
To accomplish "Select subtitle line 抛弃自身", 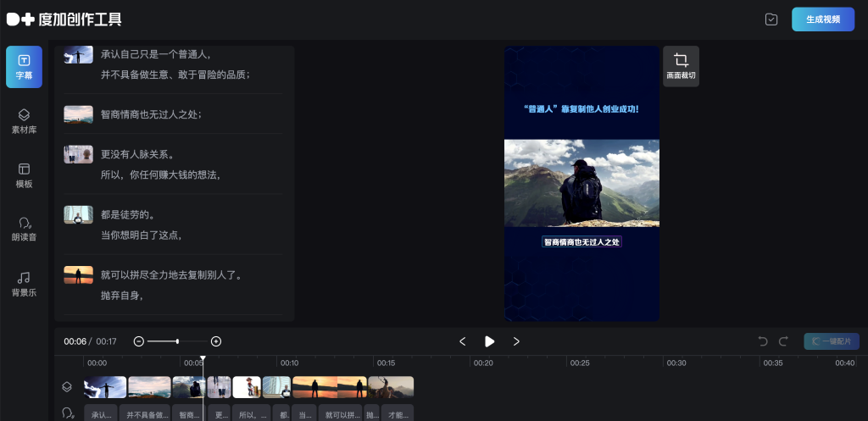I will click(x=122, y=296).
